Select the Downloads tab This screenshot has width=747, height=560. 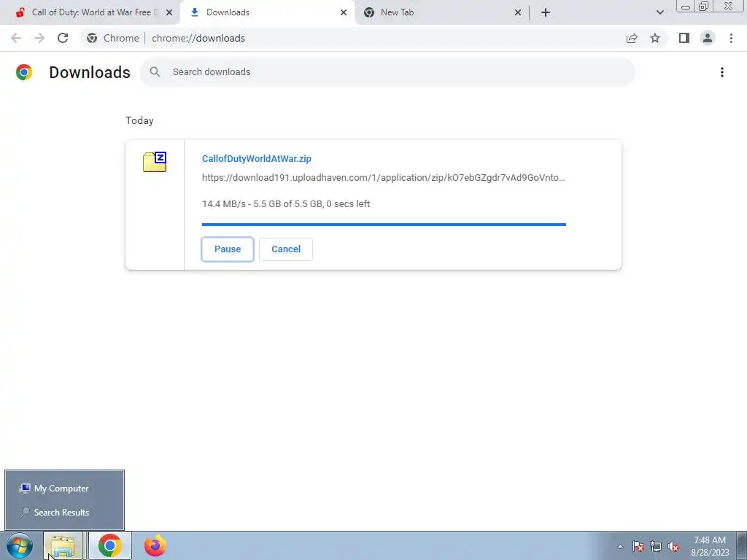point(267,12)
